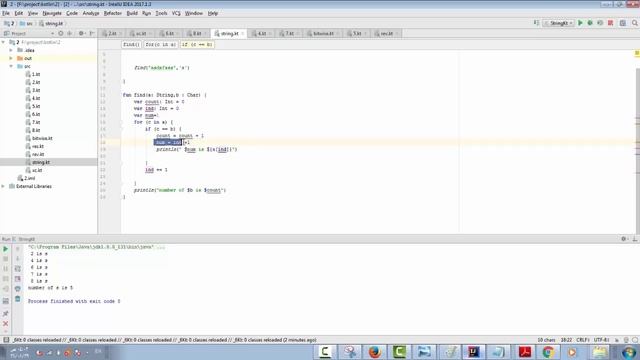Open the Analyze menu

pos(91,13)
